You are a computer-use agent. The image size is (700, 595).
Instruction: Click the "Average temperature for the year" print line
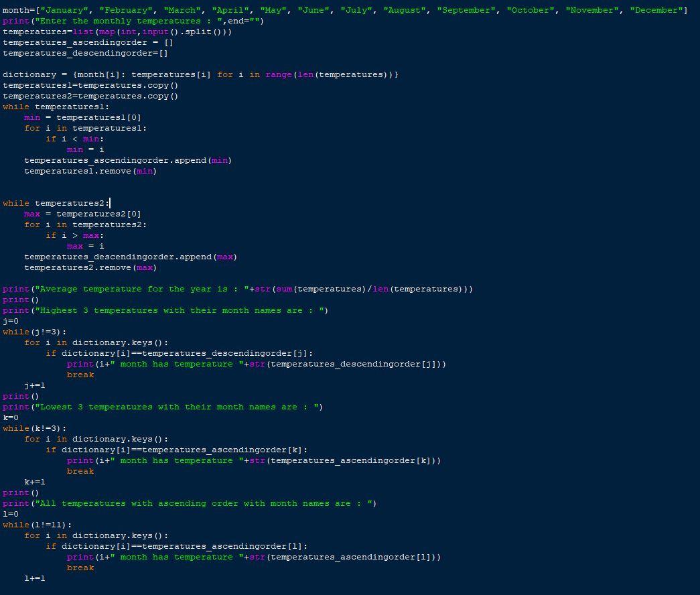238,289
